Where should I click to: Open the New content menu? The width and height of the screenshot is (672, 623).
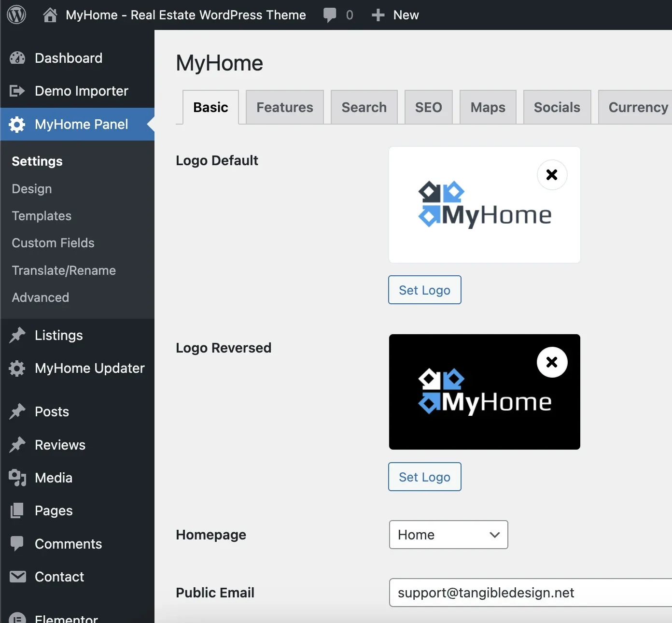tap(395, 15)
